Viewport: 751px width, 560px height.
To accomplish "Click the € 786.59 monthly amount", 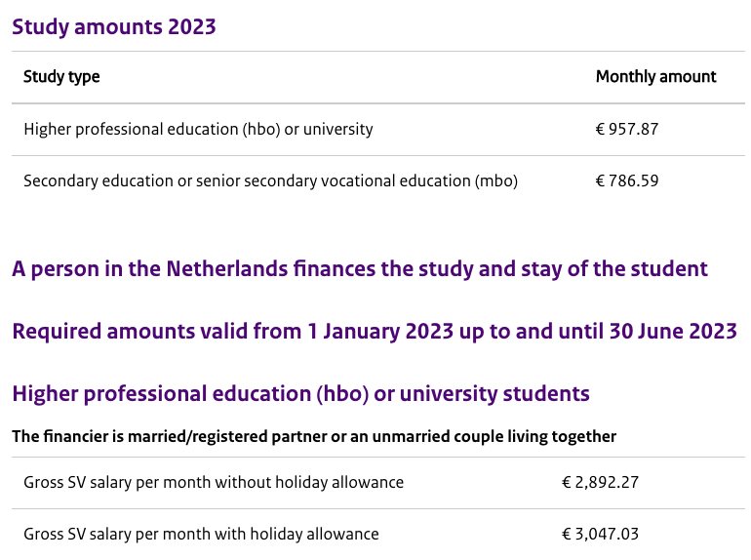I will pyautogui.click(x=627, y=180).
